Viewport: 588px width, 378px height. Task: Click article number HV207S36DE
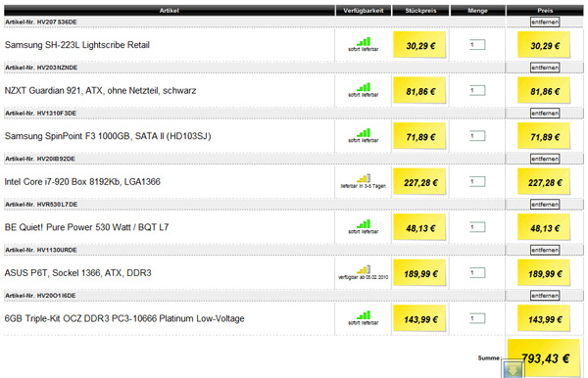click(57, 23)
